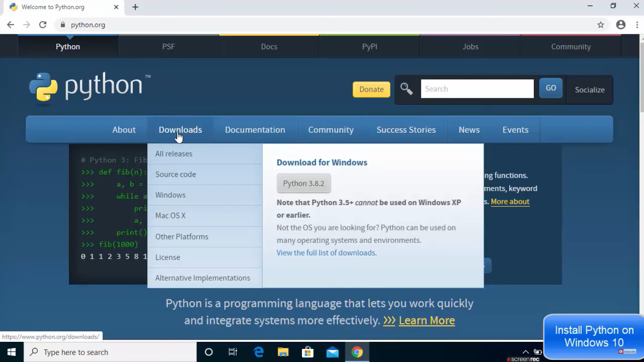The image size is (644, 362).
Task: Open the Community main navigation menu
Action: (x=331, y=130)
